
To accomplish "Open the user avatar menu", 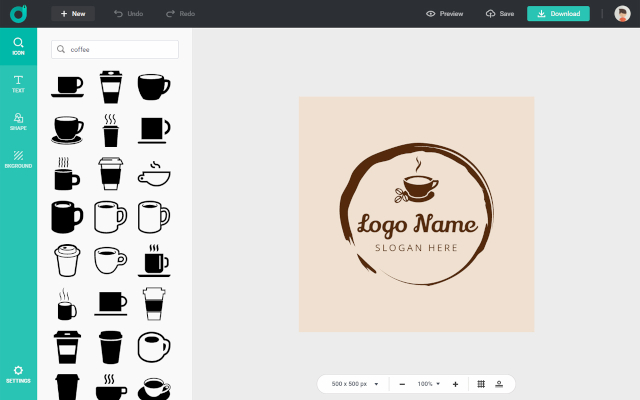I will (622, 13).
